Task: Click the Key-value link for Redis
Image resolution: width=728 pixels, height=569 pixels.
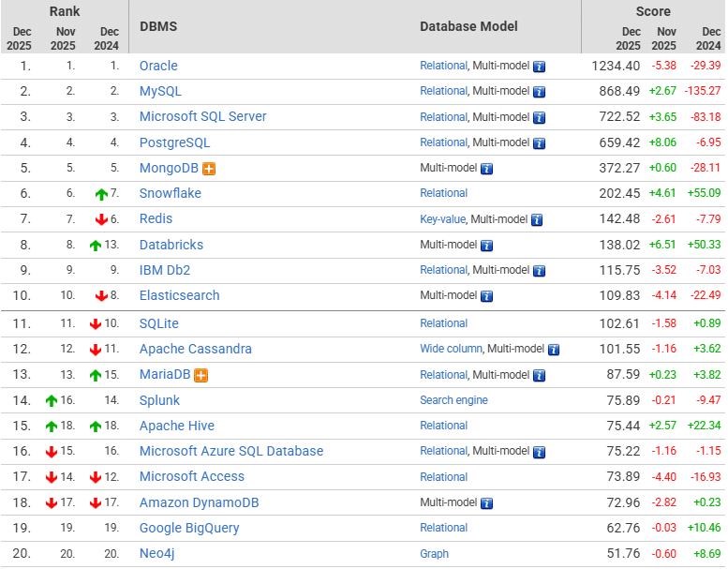Action: (442, 219)
